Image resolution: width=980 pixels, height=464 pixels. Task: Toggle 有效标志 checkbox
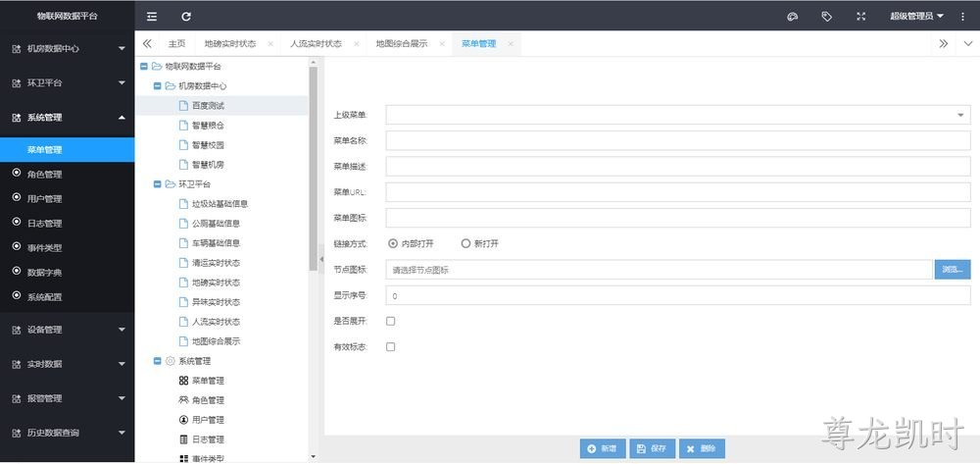point(391,346)
